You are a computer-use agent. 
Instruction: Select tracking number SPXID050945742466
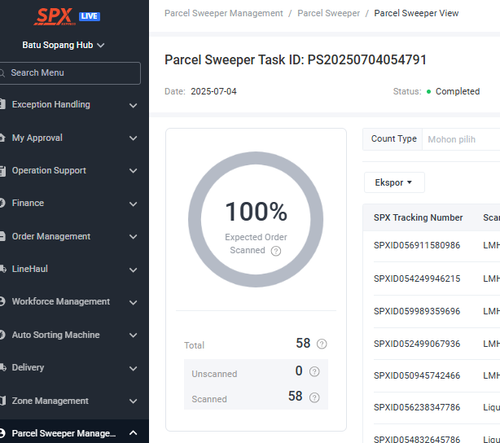417,376
